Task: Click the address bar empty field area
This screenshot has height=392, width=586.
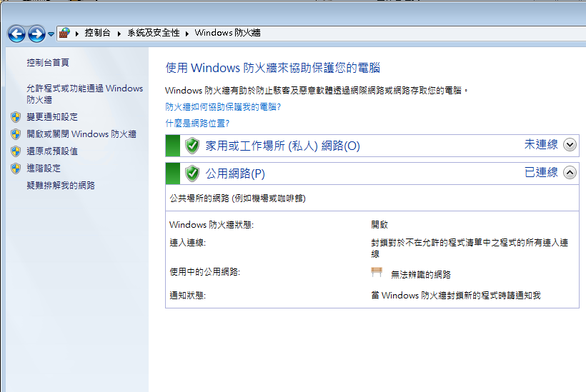Action: click(422, 33)
